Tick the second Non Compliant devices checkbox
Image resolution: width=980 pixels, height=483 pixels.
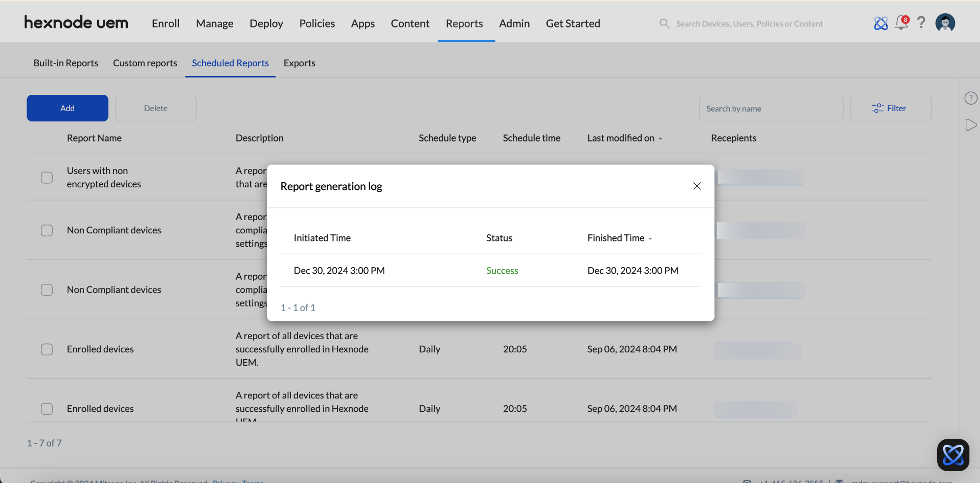47,290
